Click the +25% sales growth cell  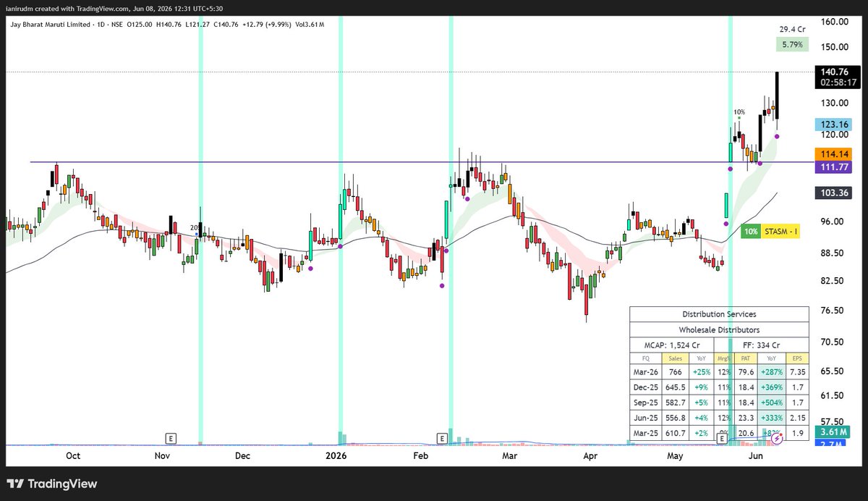tap(701, 372)
